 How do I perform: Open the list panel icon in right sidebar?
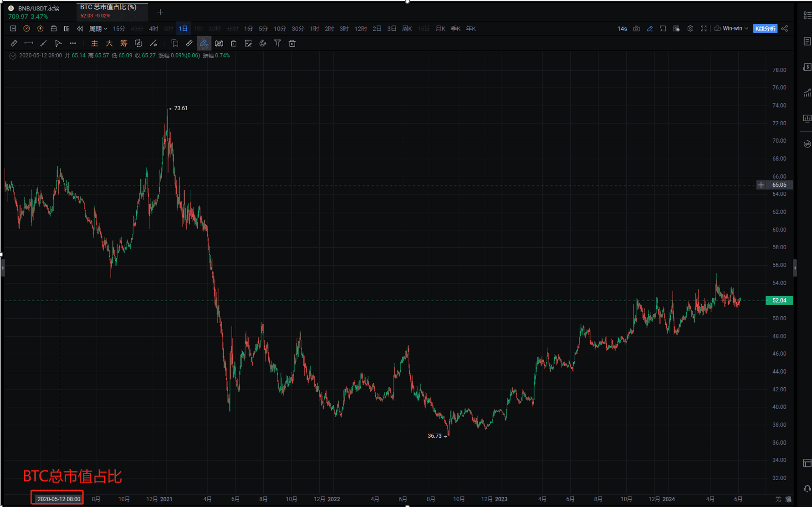[x=807, y=15]
